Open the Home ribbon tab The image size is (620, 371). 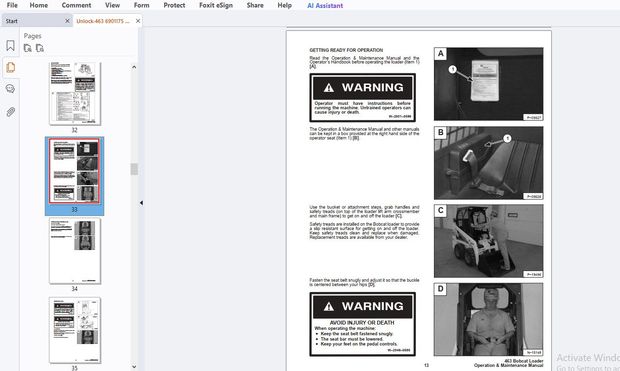[39, 5]
